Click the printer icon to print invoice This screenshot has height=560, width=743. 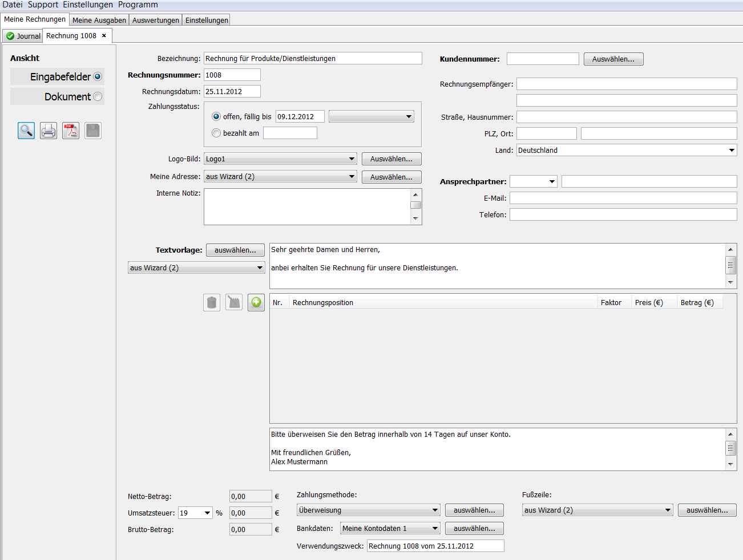click(x=49, y=131)
